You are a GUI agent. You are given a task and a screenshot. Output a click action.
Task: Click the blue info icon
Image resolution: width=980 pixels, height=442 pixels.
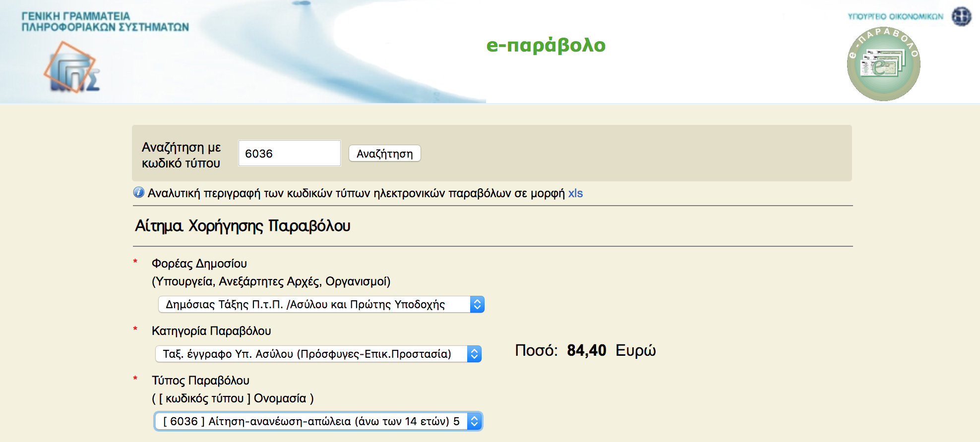[x=139, y=193]
